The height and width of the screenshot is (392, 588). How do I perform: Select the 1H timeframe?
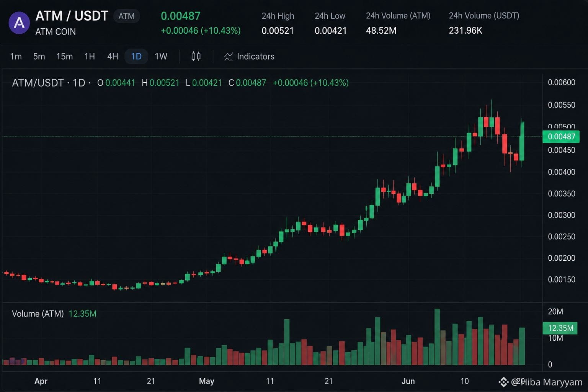pyautogui.click(x=90, y=57)
